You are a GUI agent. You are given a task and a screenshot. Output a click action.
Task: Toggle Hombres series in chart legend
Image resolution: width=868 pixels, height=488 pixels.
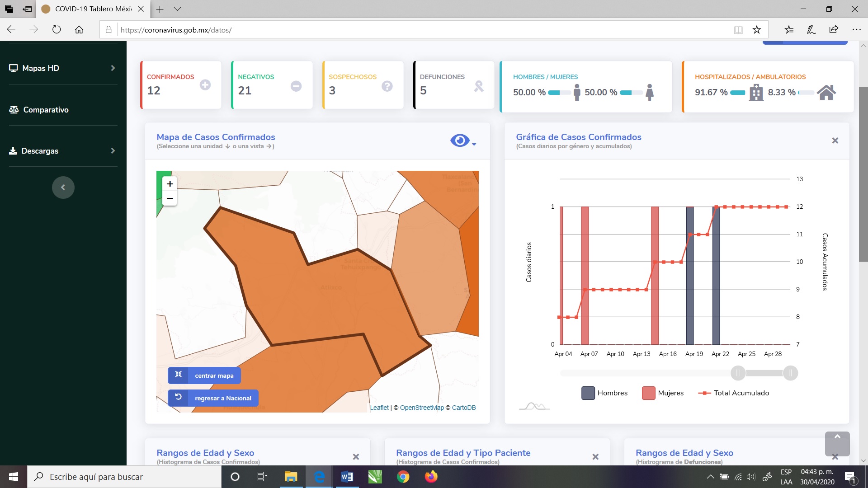tap(604, 393)
